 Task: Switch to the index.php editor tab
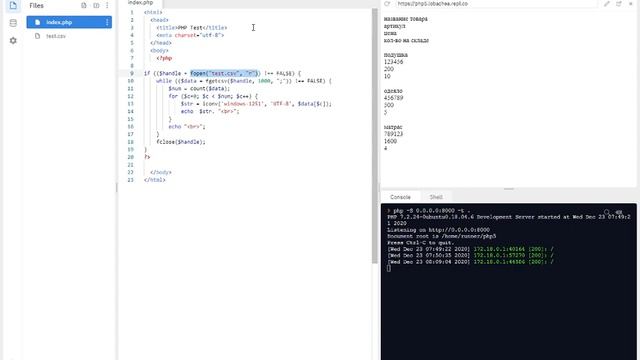click(140, 3)
